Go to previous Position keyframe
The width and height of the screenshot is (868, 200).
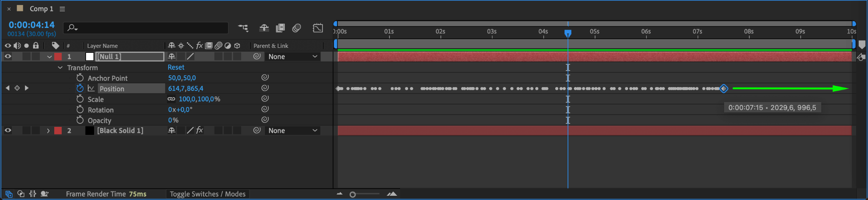coord(7,88)
